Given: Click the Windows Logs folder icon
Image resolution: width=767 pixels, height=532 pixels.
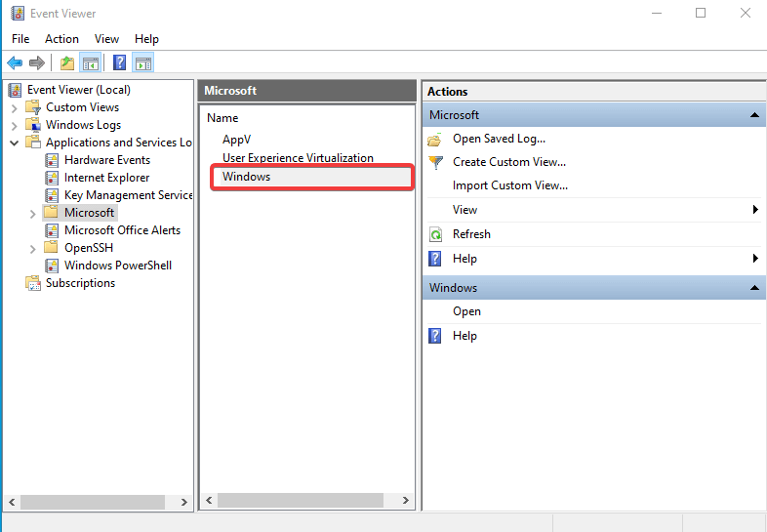Looking at the screenshot, I should click(x=33, y=125).
